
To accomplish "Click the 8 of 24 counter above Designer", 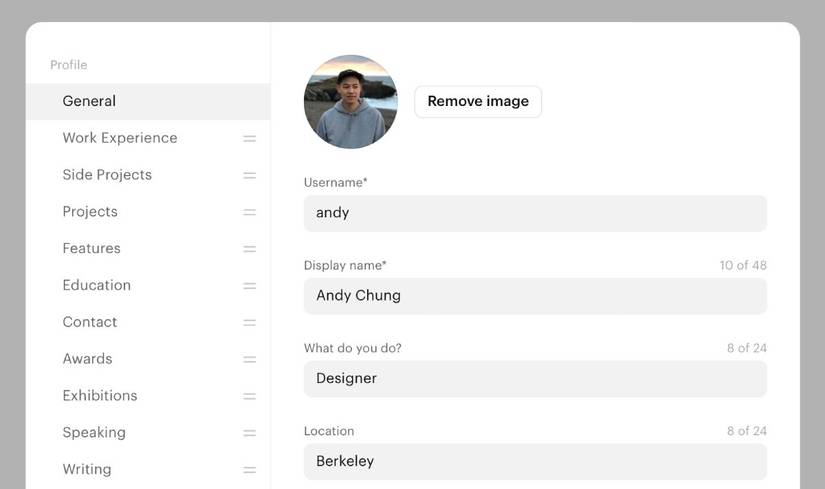I will [747, 348].
